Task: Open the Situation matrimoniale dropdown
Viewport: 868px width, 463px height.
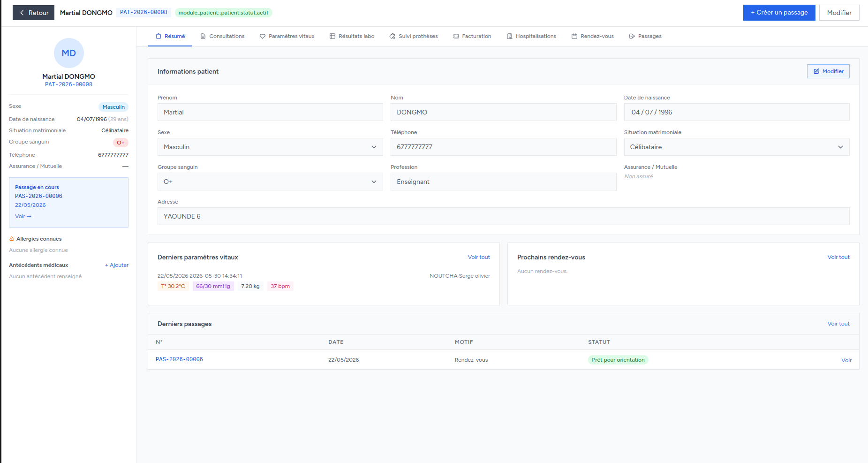Action: (x=737, y=147)
